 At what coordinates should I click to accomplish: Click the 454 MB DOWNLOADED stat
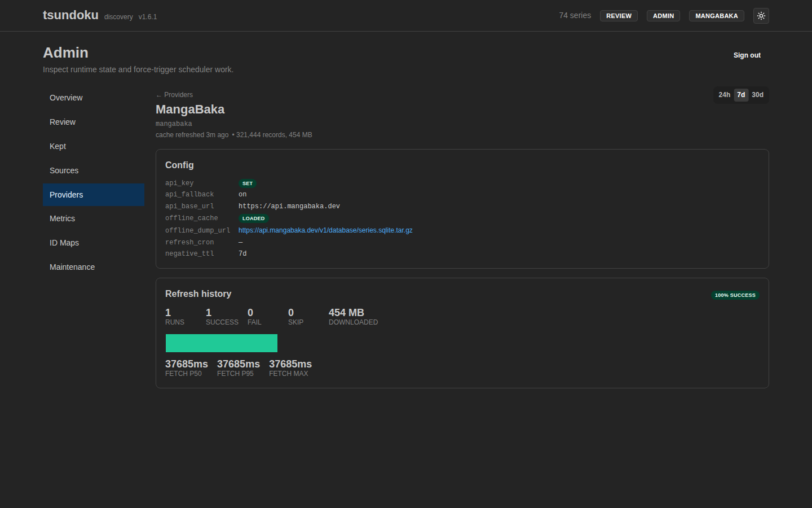(x=353, y=317)
